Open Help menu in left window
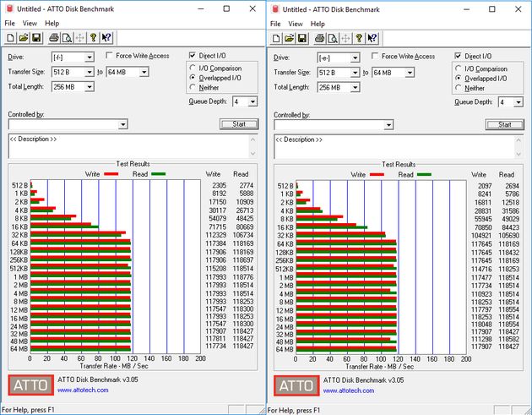 [x=52, y=23]
